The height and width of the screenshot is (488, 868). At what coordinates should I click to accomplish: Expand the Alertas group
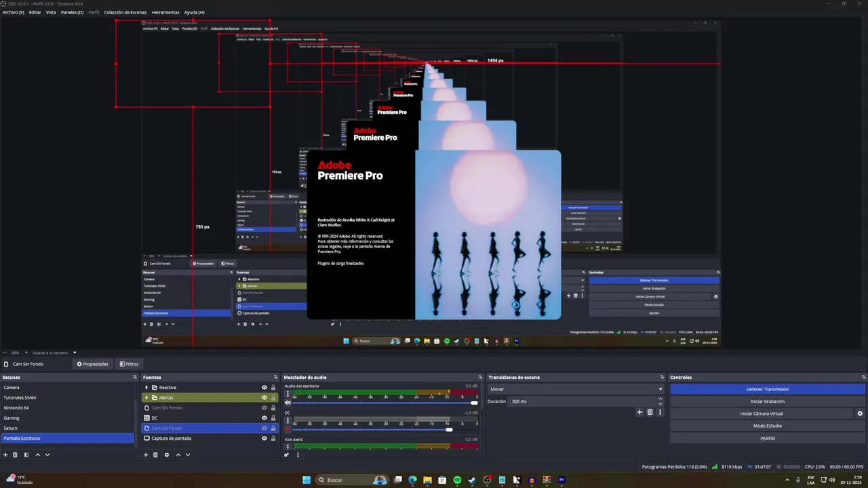click(x=146, y=398)
